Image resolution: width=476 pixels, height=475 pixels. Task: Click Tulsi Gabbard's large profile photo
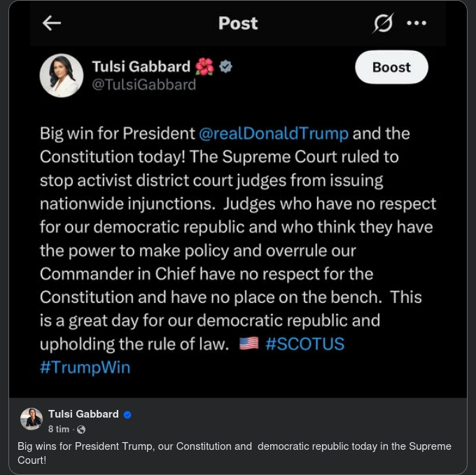pyautogui.click(x=62, y=76)
